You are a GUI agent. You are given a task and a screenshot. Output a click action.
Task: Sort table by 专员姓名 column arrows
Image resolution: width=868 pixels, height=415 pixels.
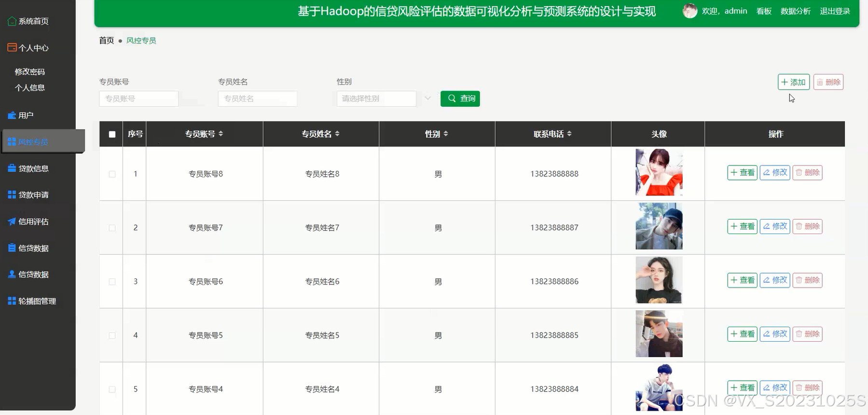(337, 134)
